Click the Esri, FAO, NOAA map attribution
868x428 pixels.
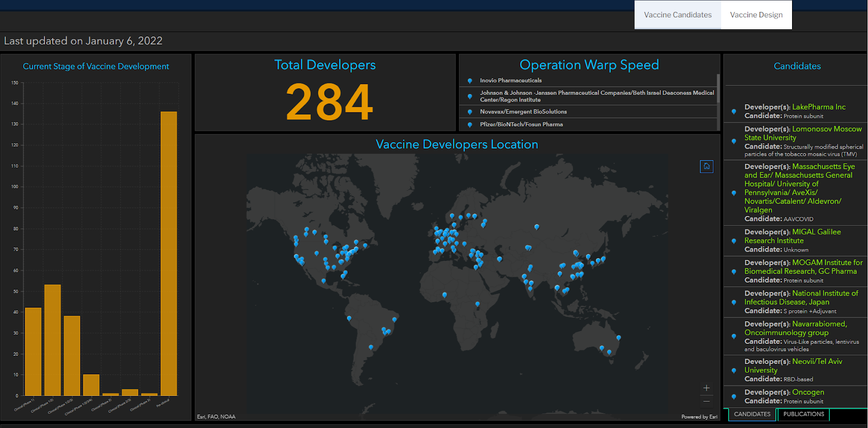[x=216, y=417]
